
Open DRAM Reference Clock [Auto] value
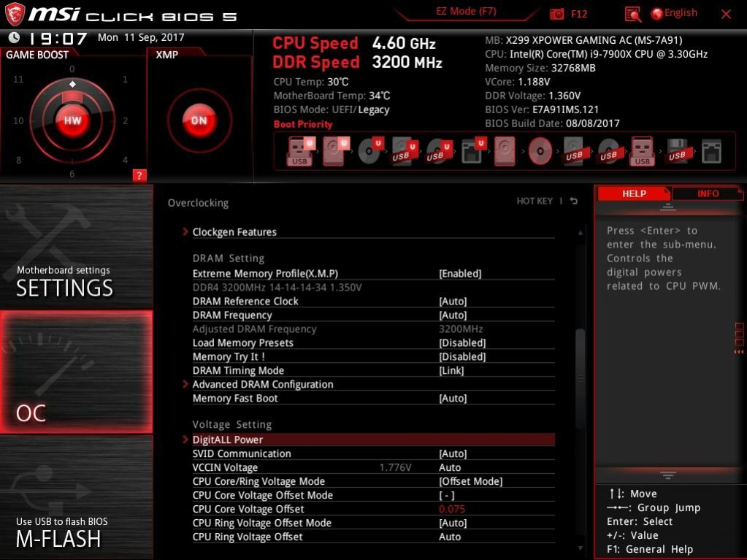pos(453,301)
